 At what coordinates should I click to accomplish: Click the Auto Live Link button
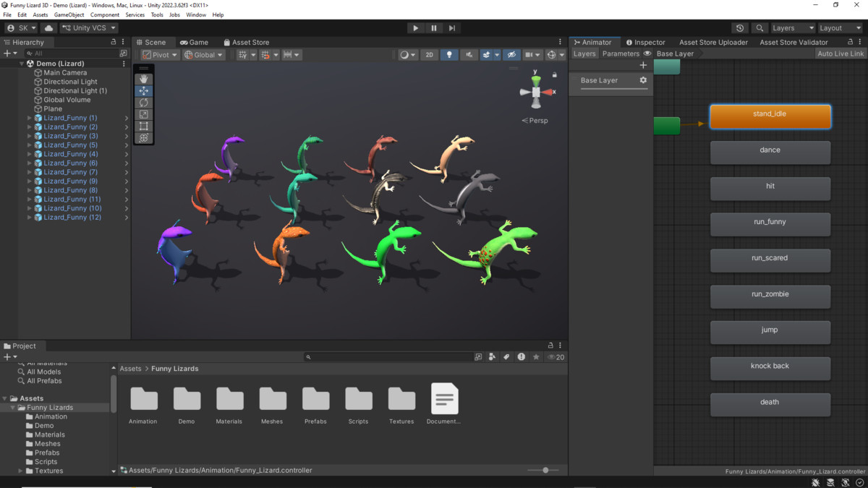pos(841,53)
